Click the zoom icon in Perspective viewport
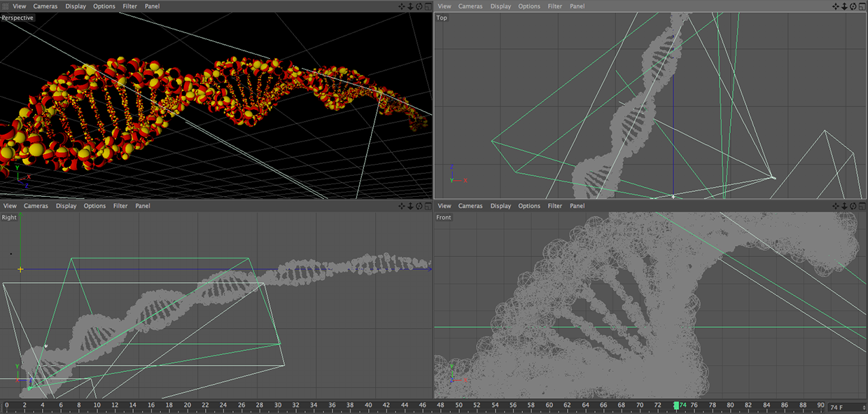This screenshot has width=868, height=414. coord(410,6)
